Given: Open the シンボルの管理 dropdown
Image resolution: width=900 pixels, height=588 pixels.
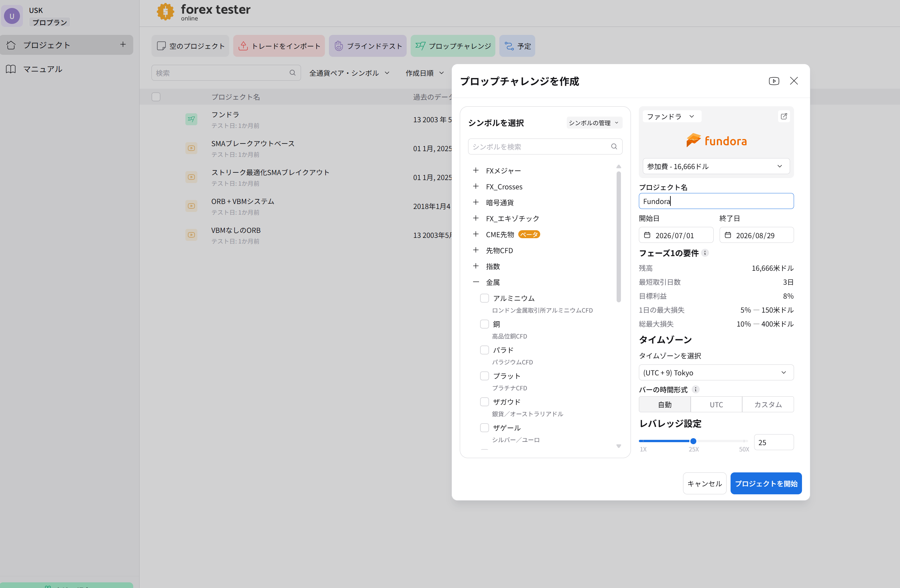Looking at the screenshot, I should tap(594, 123).
